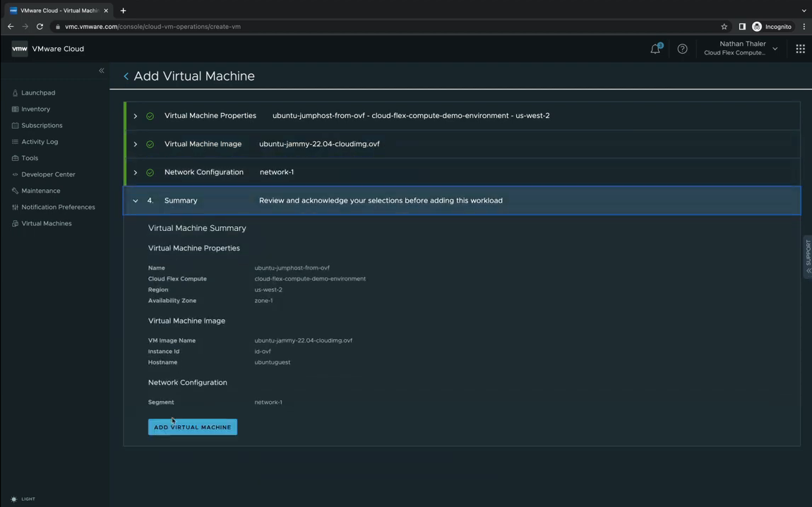Screen dimensions: 812x507
Task: Open the notifications bell icon
Action: pyautogui.click(x=656, y=49)
